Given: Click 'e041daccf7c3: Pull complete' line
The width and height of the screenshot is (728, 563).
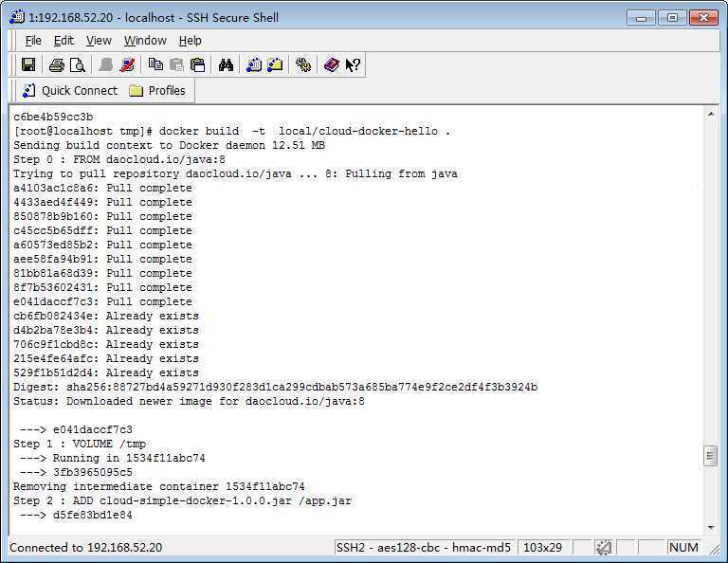Looking at the screenshot, I should tap(102, 301).
